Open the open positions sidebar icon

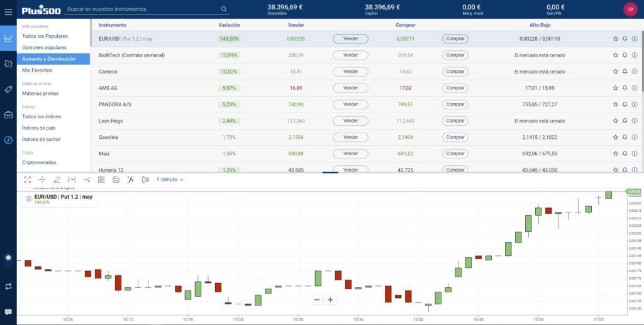8,63
